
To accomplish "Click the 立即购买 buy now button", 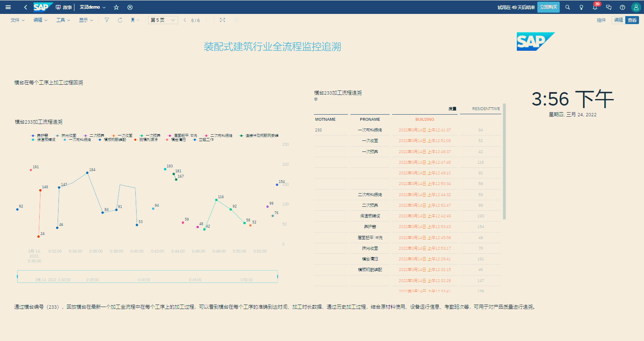I will coord(548,7).
